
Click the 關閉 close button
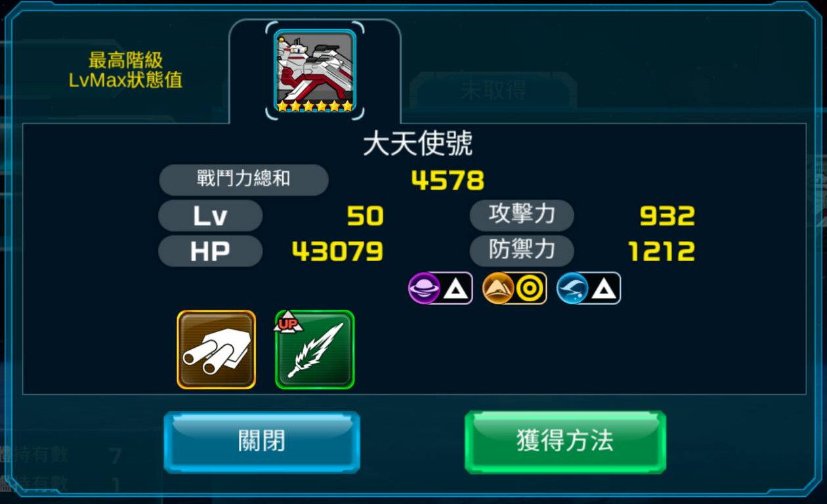click(x=262, y=442)
